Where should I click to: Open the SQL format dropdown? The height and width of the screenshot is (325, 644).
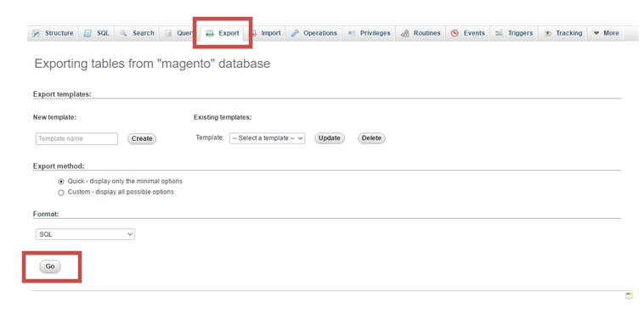click(x=85, y=234)
